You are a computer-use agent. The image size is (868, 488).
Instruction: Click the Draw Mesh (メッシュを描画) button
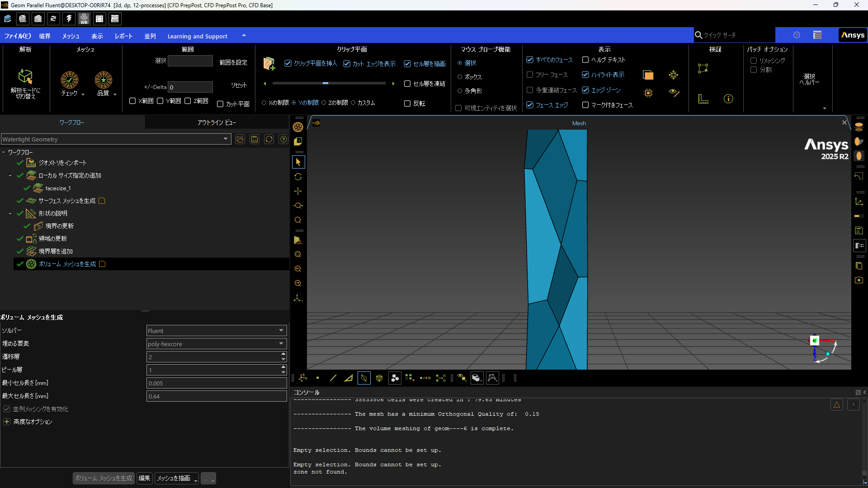174,478
